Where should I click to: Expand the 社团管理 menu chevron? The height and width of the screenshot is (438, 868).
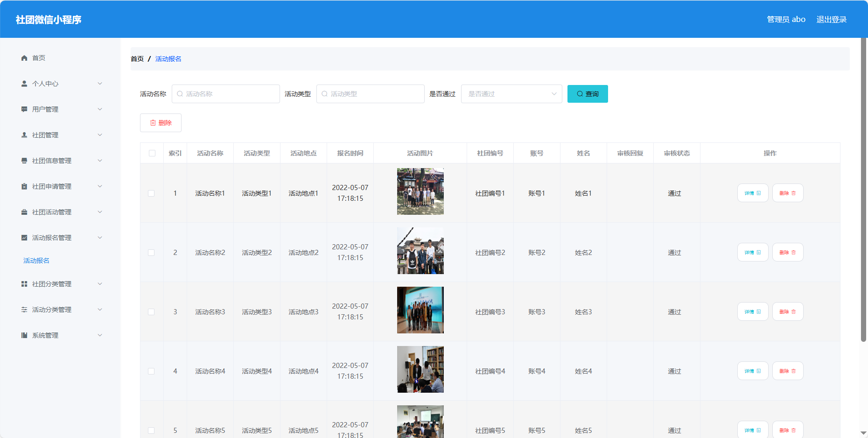click(100, 135)
